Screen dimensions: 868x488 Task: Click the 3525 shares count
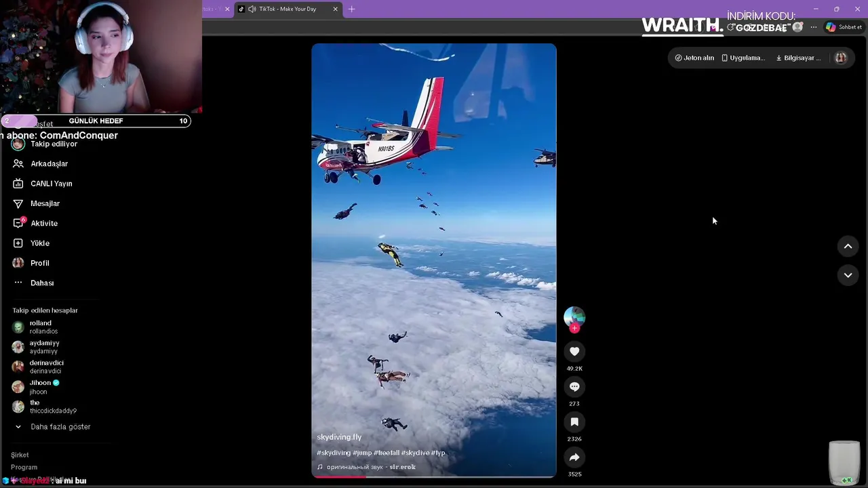[574, 474]
